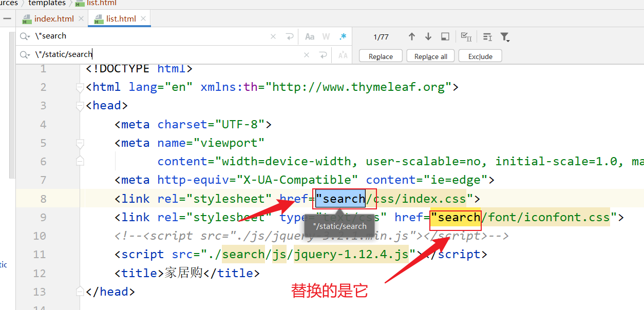Image resolution: width=644 pixels, height=310 pixels.
Task: Click the 家居购 title text
Action: pos(184,273)
